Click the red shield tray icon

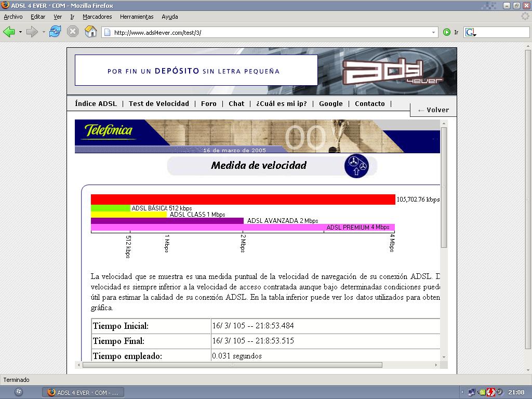[x=490, y=393]
